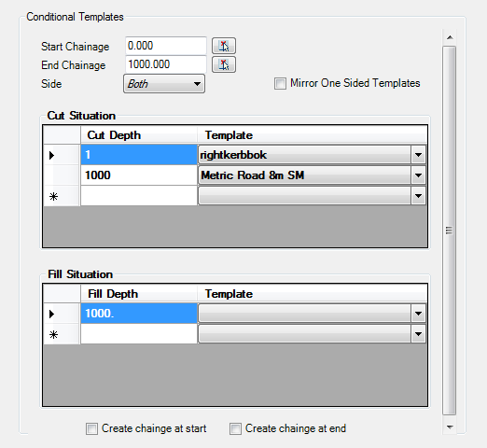Click the scroll up arrow
This screenshot has height=448, width=487.
pos(450,37)
